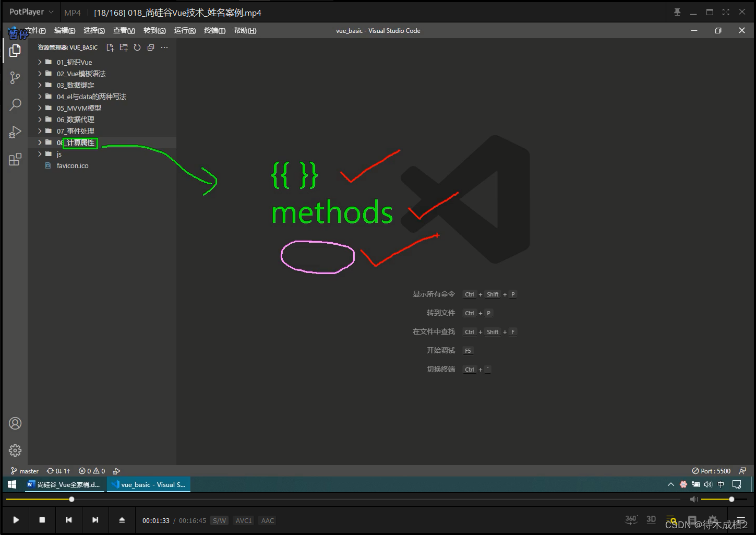Open the Extensions view
Image resolution: width=756 pixels, height=535 pixels.
point(15,159)
